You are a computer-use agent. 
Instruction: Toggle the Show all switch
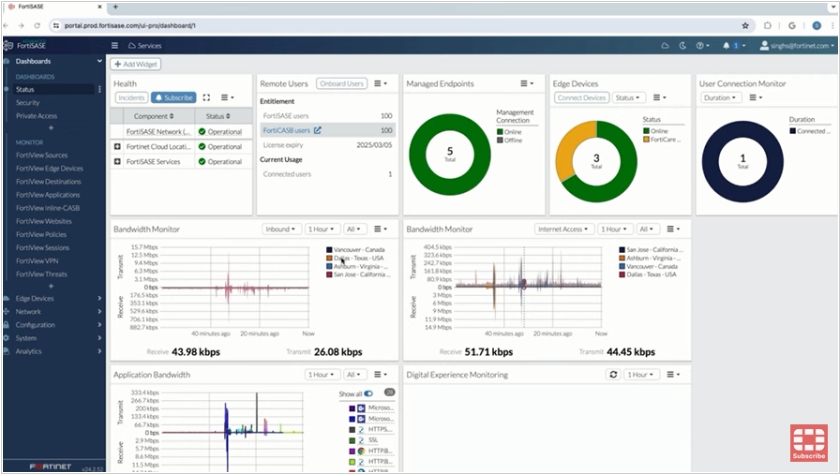coord(368,394)
